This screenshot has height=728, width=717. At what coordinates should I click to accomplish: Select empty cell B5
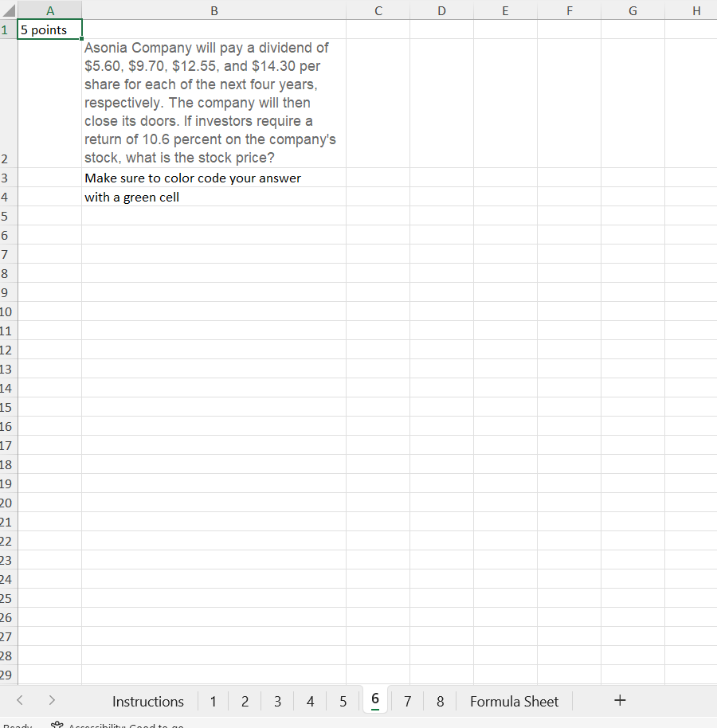pos(214,216)
